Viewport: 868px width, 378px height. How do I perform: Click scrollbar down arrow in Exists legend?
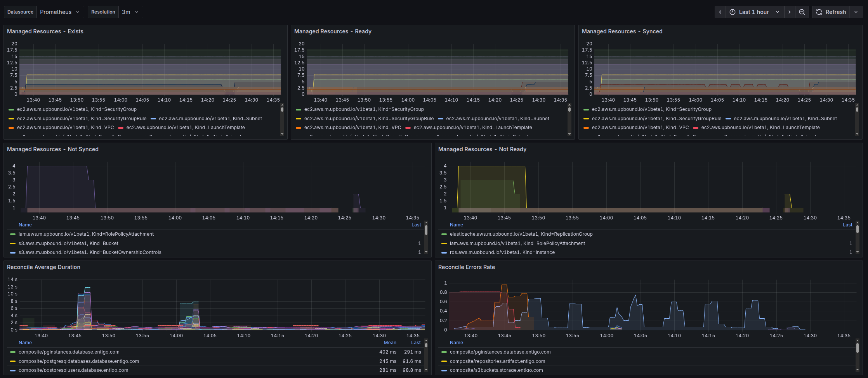click(x=282, y=134)
